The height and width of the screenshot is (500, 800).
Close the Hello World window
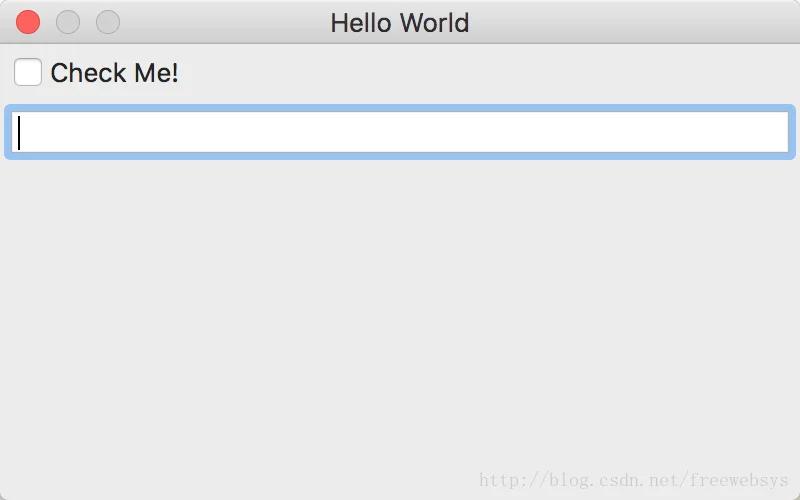tap(28, 22)
